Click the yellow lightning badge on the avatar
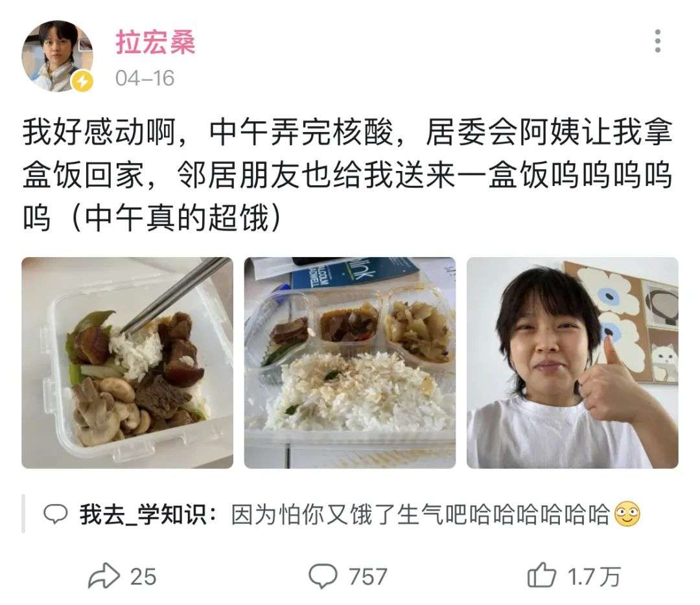The image size is (700, 605). tap(83, 82)
